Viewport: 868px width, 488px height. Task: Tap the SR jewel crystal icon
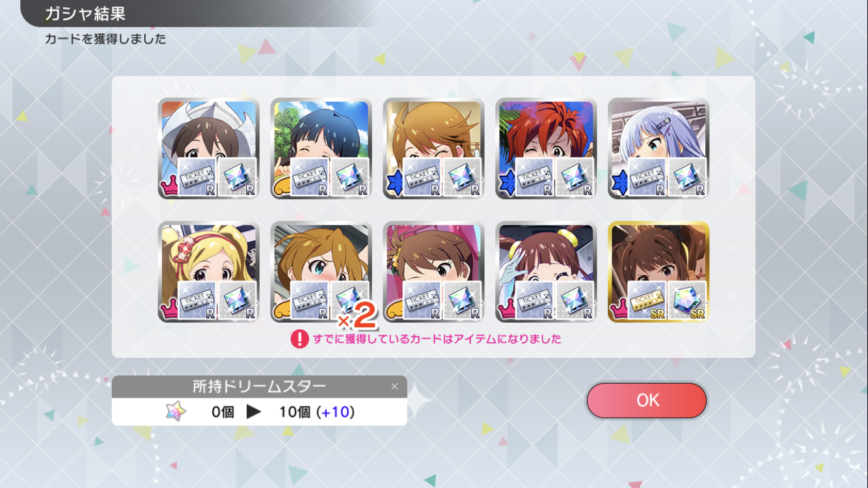tap(687, 301)
